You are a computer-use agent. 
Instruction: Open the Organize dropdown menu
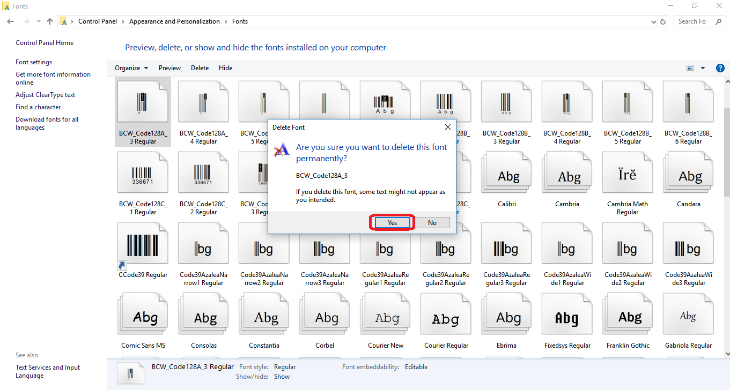point(131,68)
